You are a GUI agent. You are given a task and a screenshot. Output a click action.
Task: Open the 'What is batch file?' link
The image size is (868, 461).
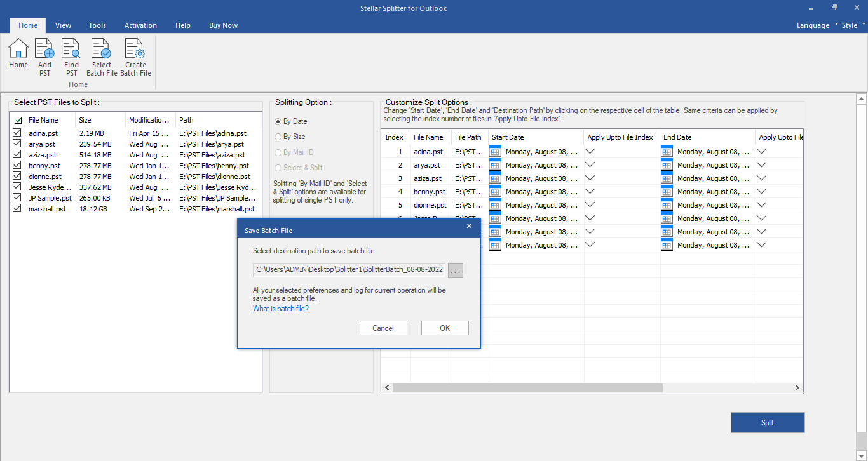click(281, 309)
